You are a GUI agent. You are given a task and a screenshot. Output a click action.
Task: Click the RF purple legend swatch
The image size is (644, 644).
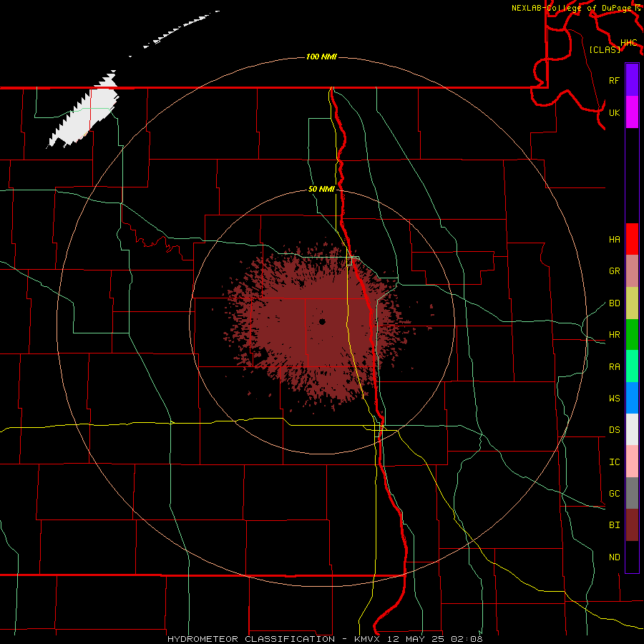click(632, 80)
